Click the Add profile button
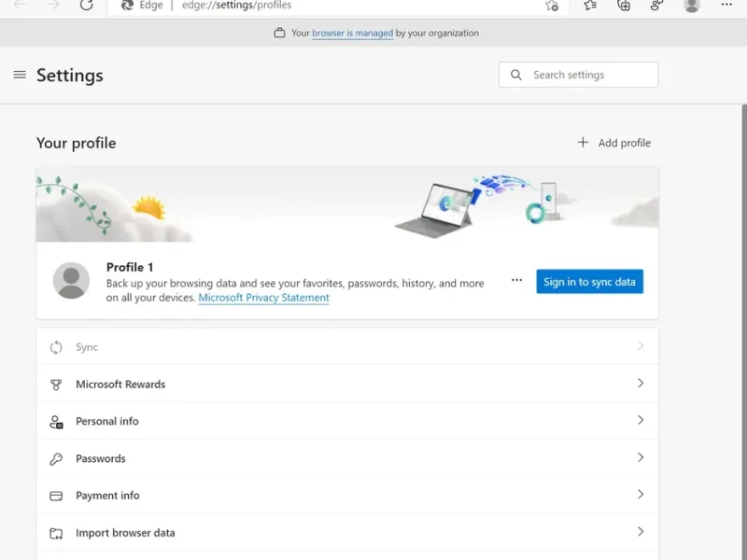The width and height of the screenshot is (747, 560). (614, 143)
